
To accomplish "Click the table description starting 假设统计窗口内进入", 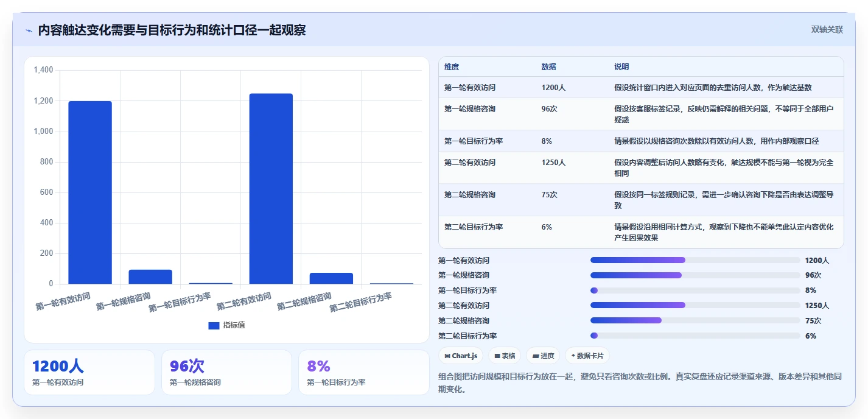I will 713,88.
